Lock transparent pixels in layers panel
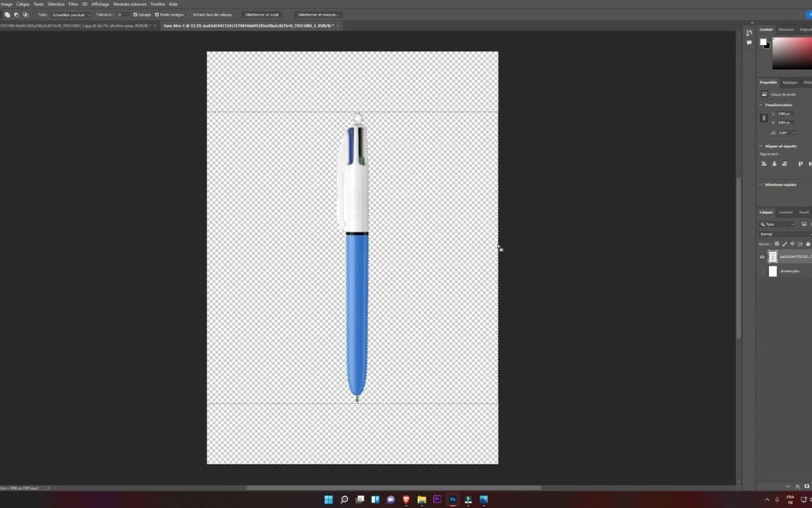 tap(777, 244)
